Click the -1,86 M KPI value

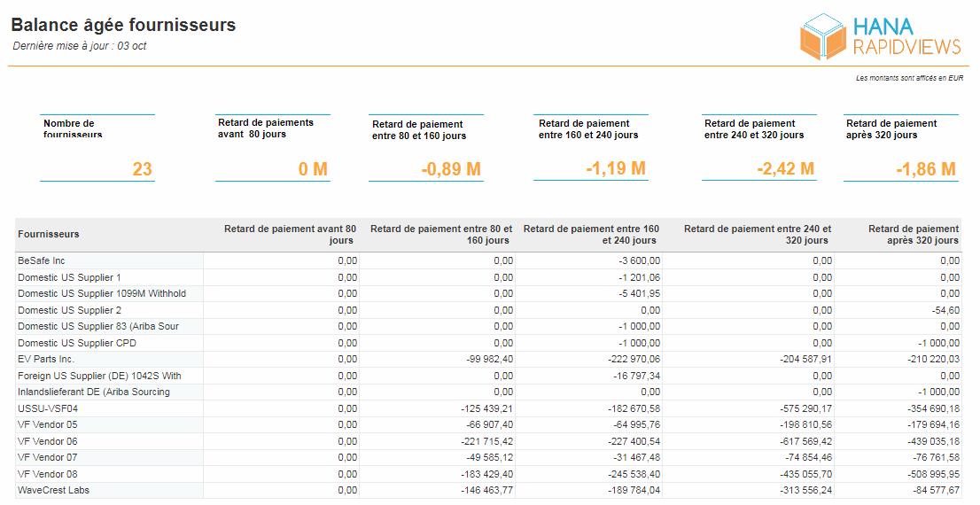[926, 169]
